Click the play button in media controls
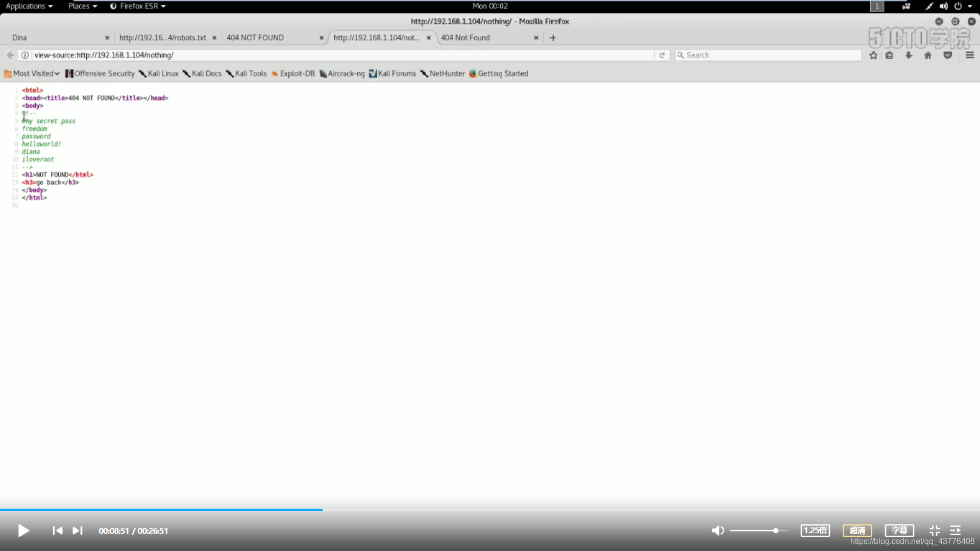This screenshot has width=980, height=551. click(x=23, y=531)
